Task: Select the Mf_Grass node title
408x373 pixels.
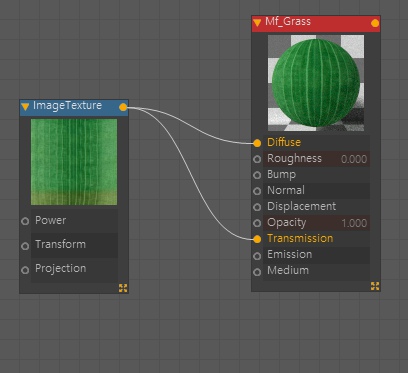Action: coord(288,22)
